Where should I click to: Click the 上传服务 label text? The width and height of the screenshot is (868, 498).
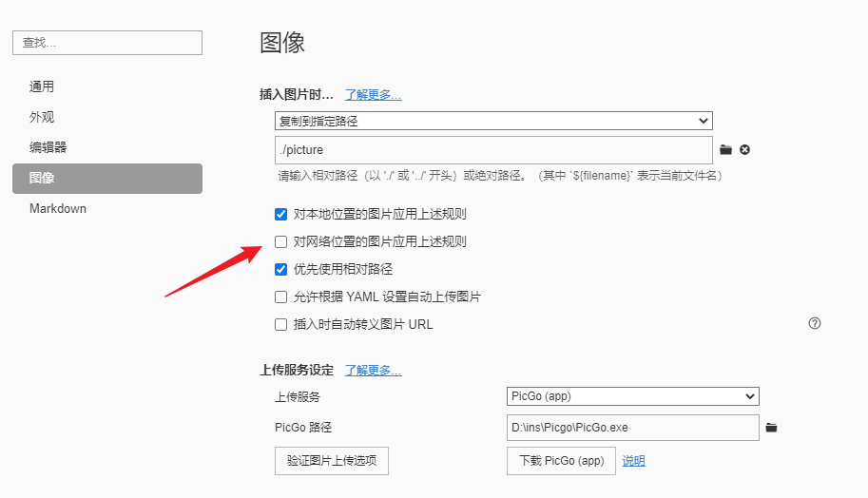click(x=298, y=396)
